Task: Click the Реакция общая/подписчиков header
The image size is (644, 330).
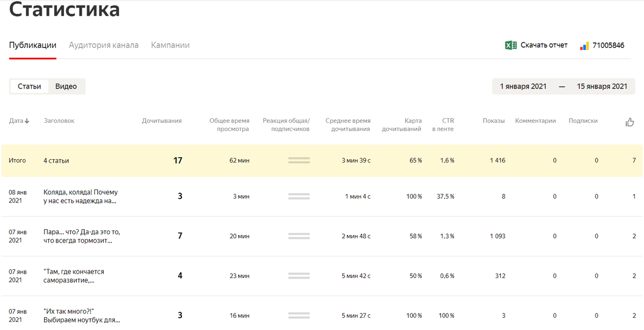Action: pyautogui.click(x=286, y=124)
